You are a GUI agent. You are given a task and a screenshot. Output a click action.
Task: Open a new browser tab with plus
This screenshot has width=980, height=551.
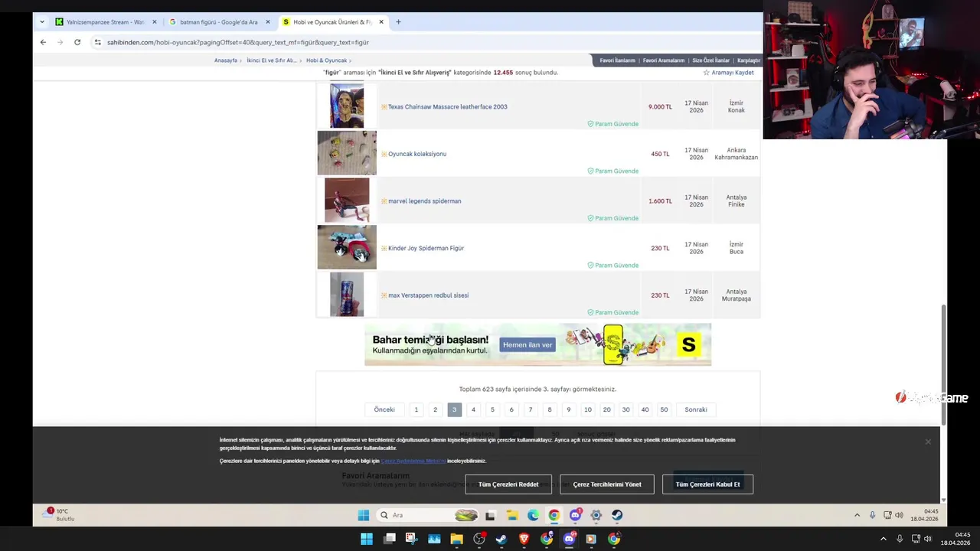[x=398, y=22]
